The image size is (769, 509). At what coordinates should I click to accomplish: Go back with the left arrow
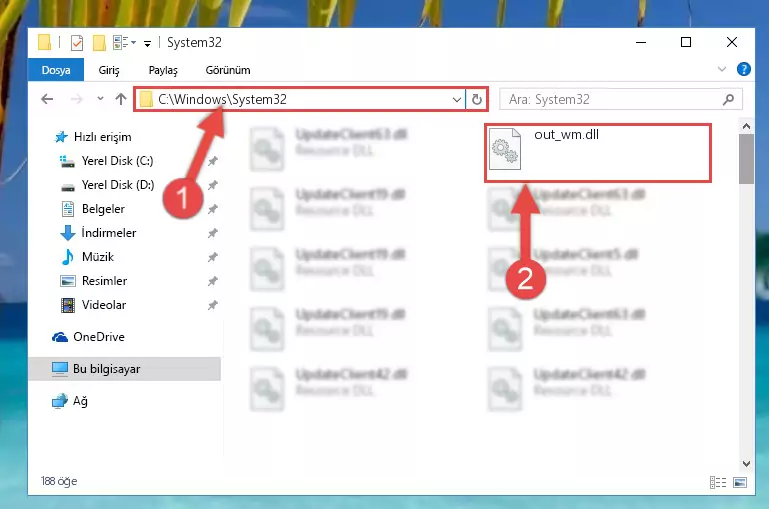47,99
